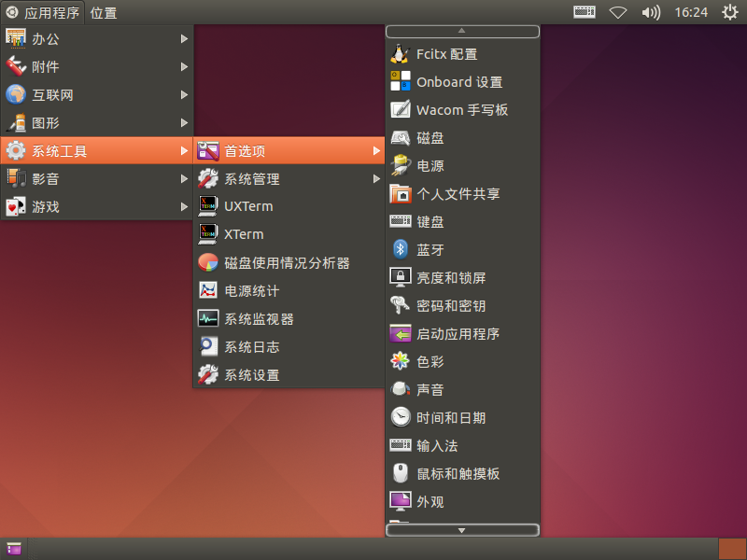
Task: Open 系统设置 wrench gear icon
Action: [207, 375]
